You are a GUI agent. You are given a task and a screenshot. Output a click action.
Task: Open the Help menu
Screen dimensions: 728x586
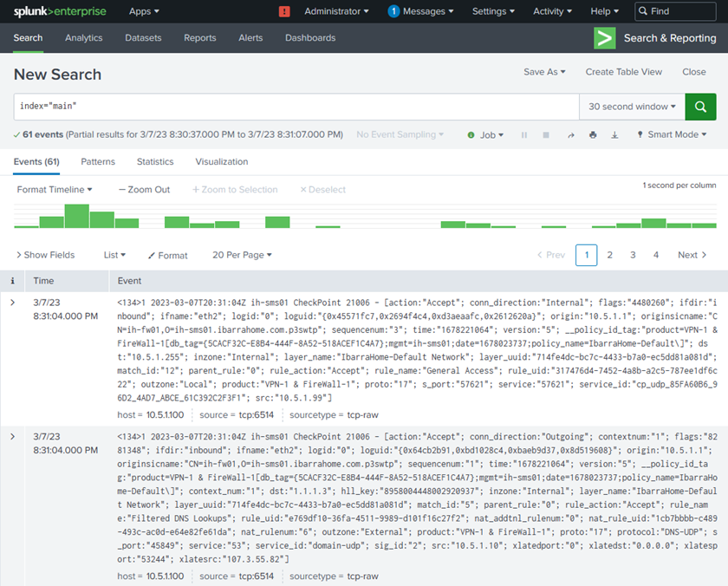[x=605, y=11]
